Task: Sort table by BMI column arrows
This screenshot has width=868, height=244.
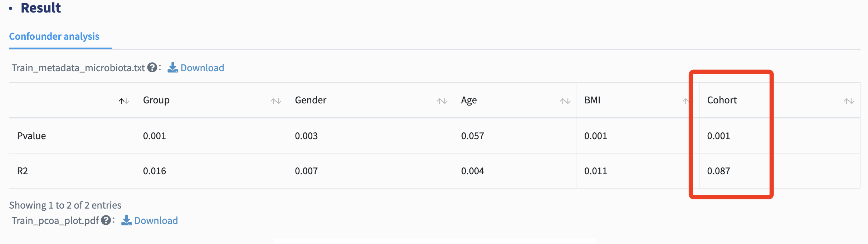Action: 686,101
